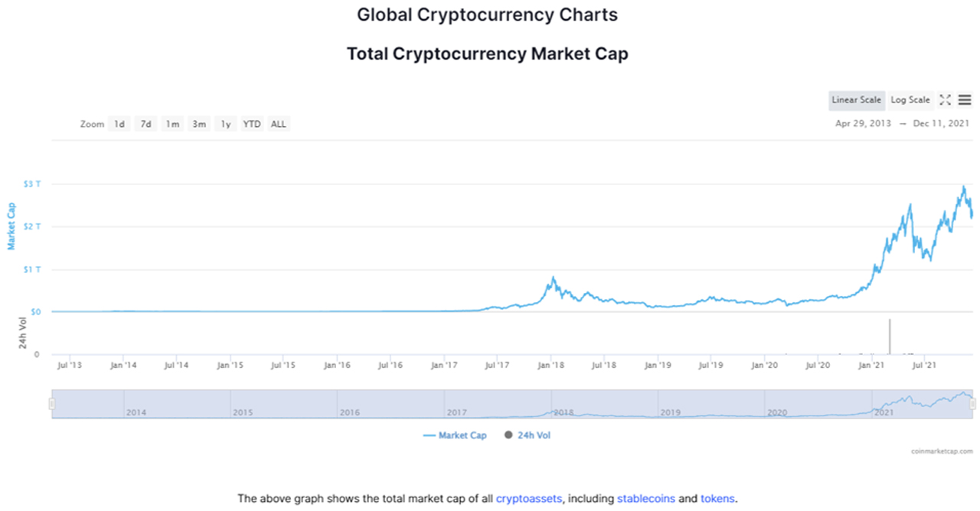The width and height of the screenshot is (980, 511).
Task: Click 2018 in the navigator timeline
Action: tap(563, 412)
